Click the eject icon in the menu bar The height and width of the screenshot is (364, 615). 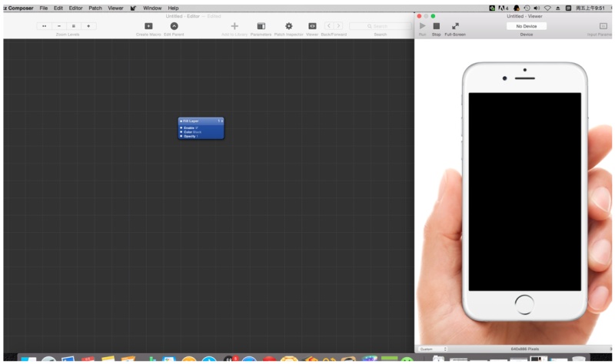pos(558,8)
